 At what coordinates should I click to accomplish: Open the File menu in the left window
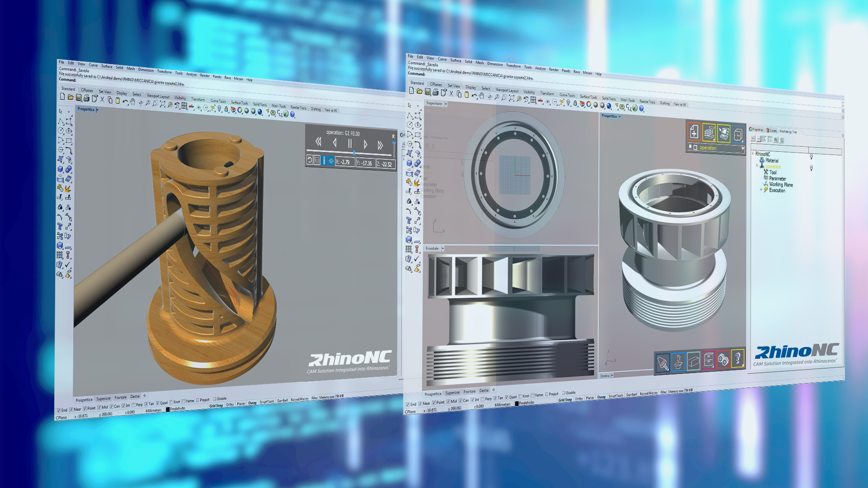(61, 62)
